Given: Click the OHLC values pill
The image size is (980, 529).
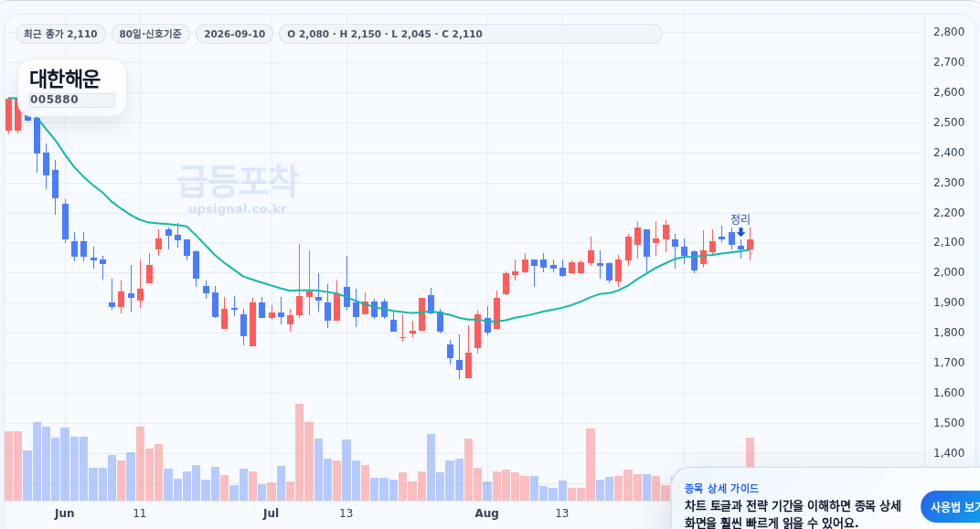Looking at the screenshot, I should click(x=471, y=34).
